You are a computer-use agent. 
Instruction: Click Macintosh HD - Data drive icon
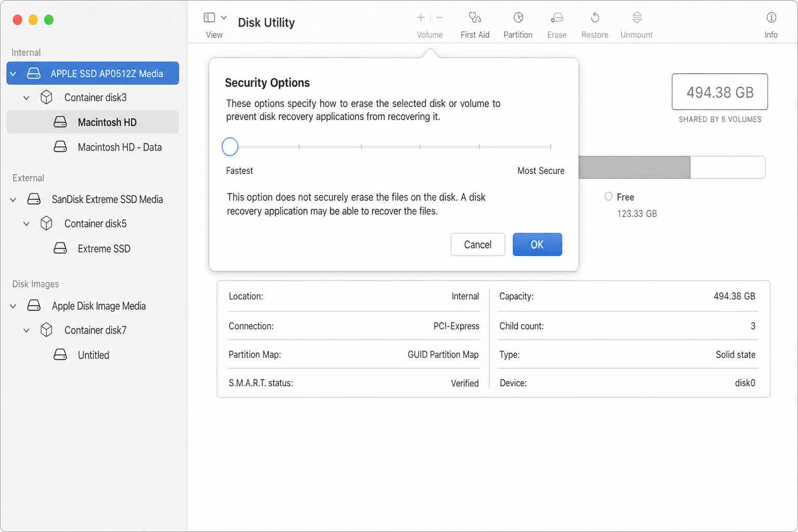60,147
